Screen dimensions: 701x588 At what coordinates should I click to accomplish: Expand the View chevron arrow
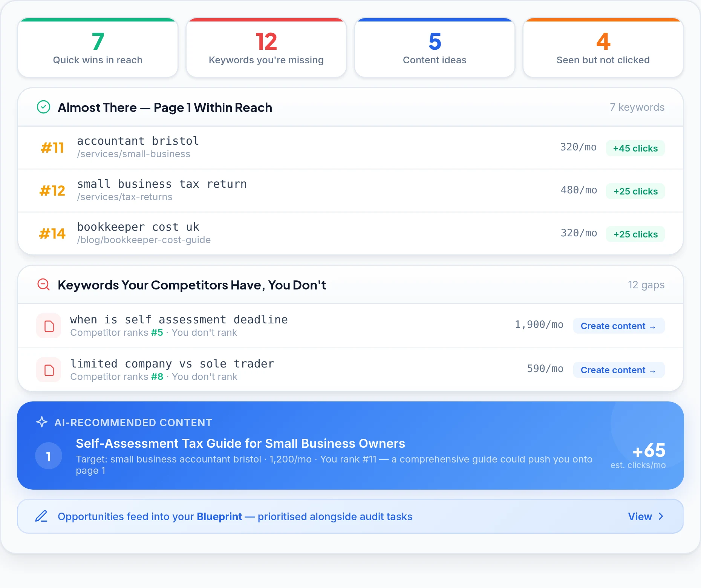click(x=661, y=516)
